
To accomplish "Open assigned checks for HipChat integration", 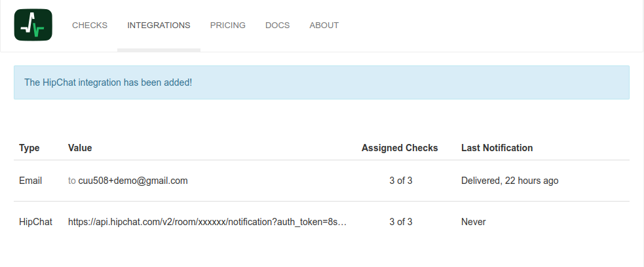I will [x=400, y=222].
